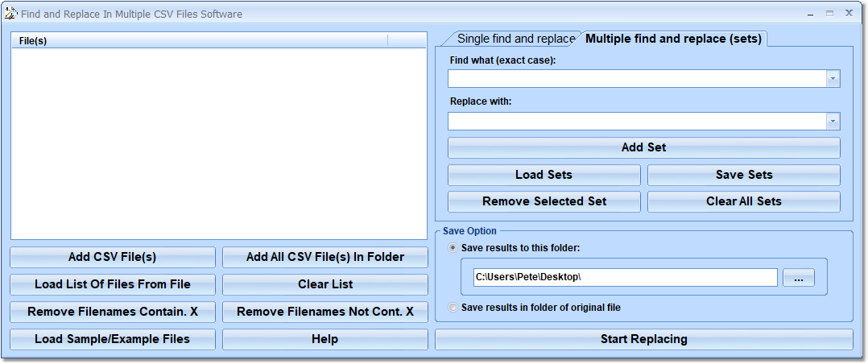Open Help button
Viewport: 868px width, 364px height.
click(x=324, y=339)
